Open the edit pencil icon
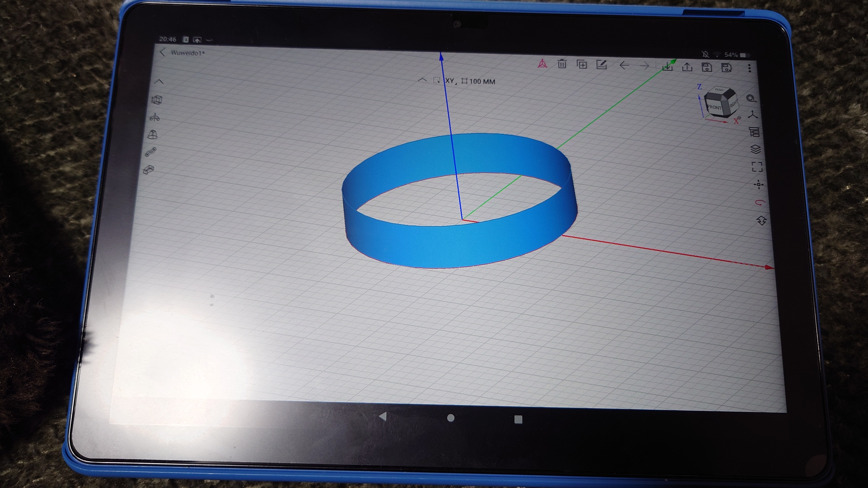The image size is (868, 488). (x=601, y=65)
